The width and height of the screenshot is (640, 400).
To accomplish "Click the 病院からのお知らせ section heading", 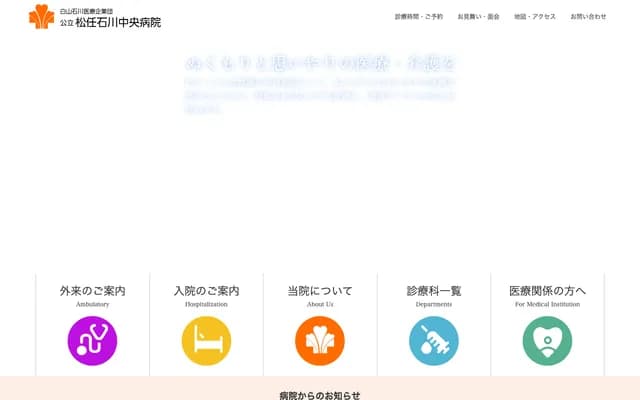I will click(320, 395).
